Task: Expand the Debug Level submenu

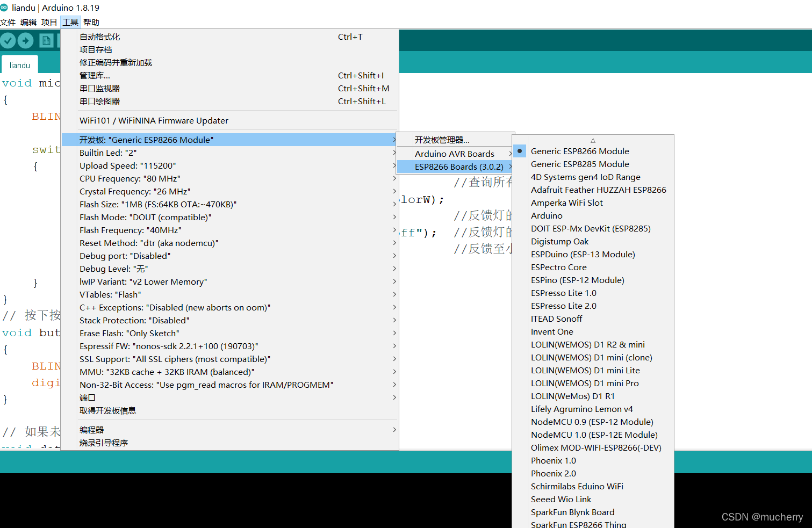Action: coord(230,269)
